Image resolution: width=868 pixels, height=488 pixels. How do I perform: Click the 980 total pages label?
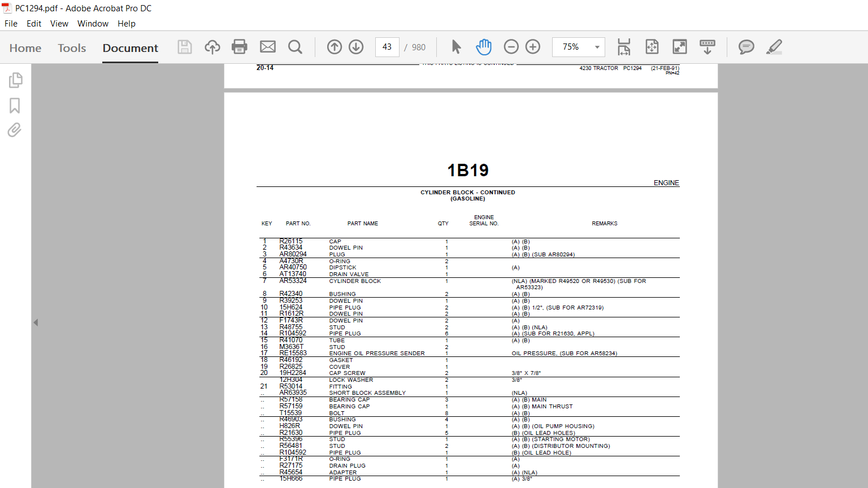[x=419, y=47]
